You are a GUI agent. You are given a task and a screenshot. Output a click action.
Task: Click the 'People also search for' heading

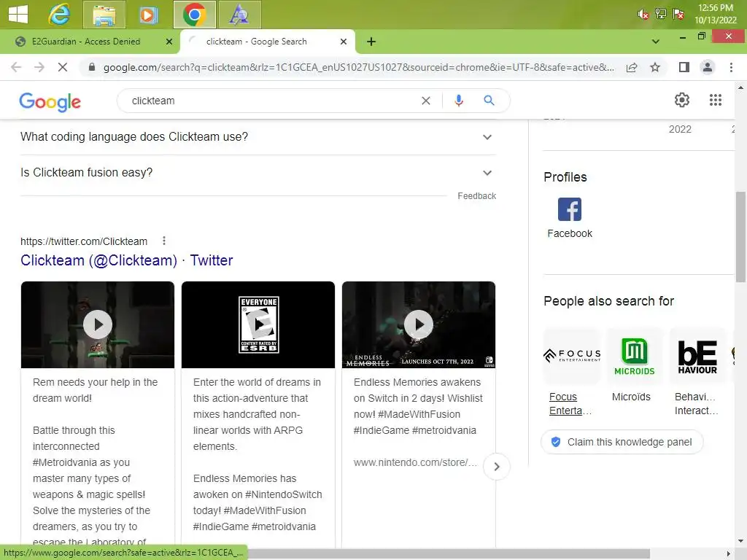click(x=609, y=301)
